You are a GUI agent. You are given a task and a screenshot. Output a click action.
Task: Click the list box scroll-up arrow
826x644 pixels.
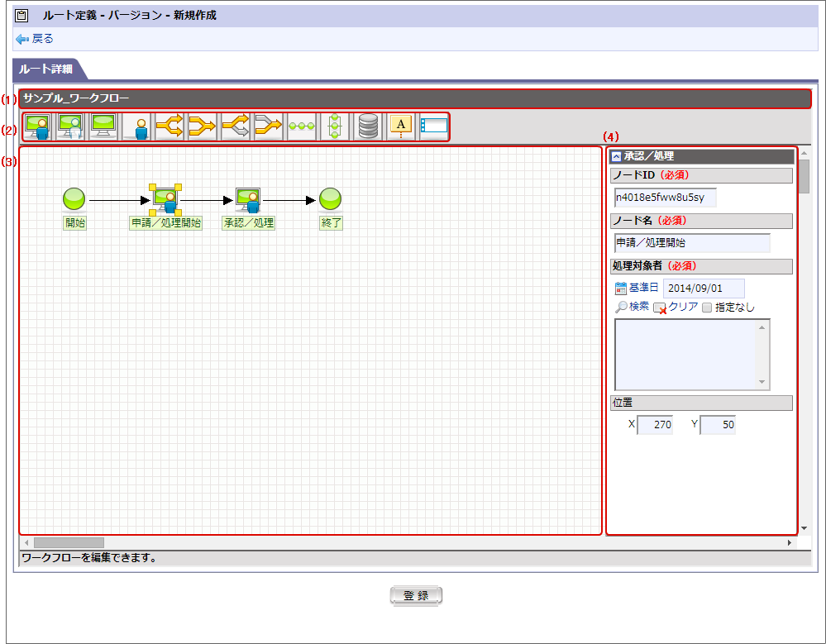[x=762, y=327]
